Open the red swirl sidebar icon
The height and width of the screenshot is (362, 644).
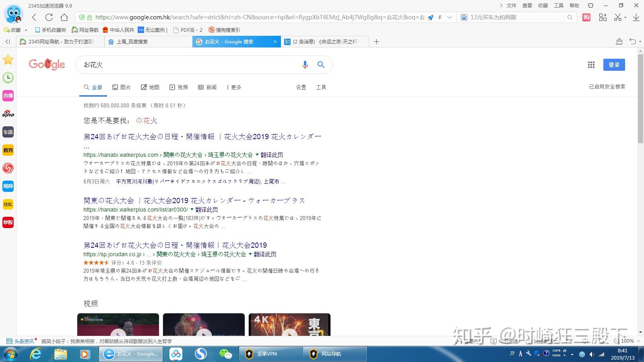[x=8, y=168]
